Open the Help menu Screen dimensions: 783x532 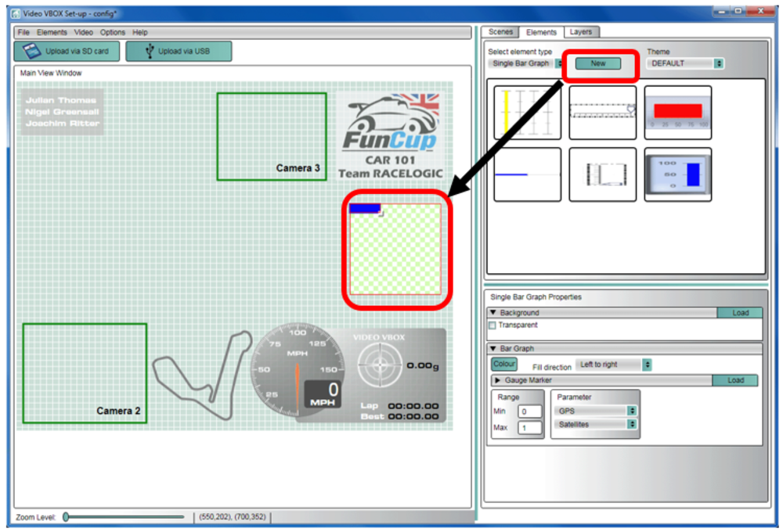(140, 32)
